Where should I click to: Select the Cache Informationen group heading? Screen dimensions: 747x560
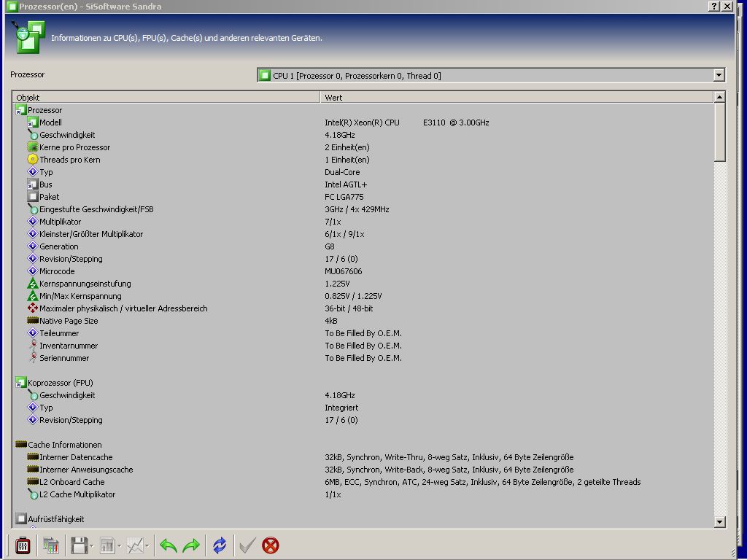[65, 444]
